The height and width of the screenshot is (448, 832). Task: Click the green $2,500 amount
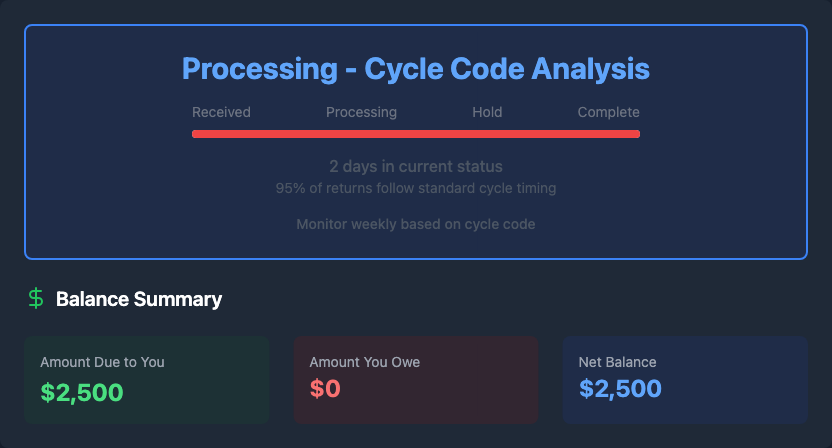tap(82, 390)
